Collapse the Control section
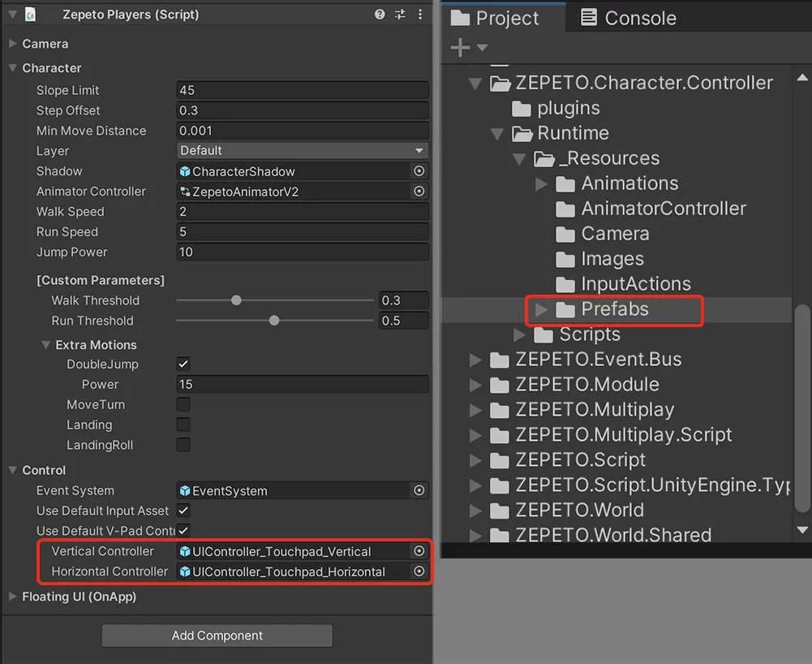 [x=13, y=470]
